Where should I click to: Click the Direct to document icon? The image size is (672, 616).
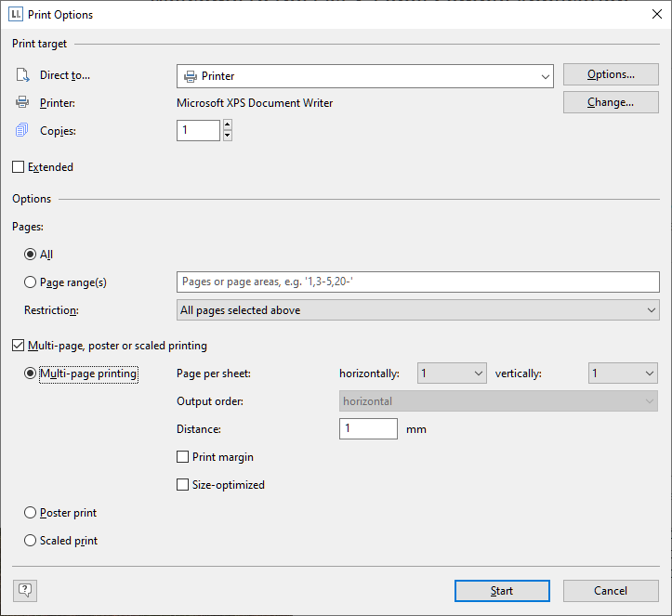[22, 75]
